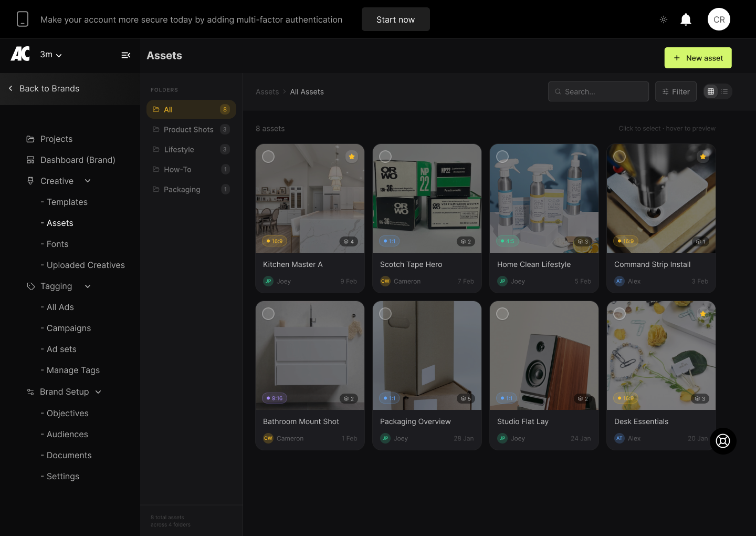Image resolution: width=756 pixels, height=536 pixels.
Task: Open the notifications bell
Action: pos(686,19)
